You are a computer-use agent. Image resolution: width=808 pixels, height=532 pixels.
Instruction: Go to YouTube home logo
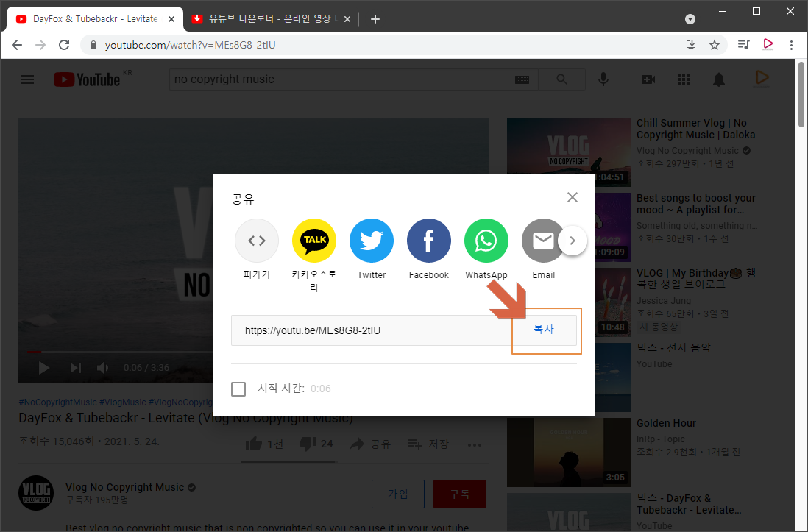click(x=87, y=79)
